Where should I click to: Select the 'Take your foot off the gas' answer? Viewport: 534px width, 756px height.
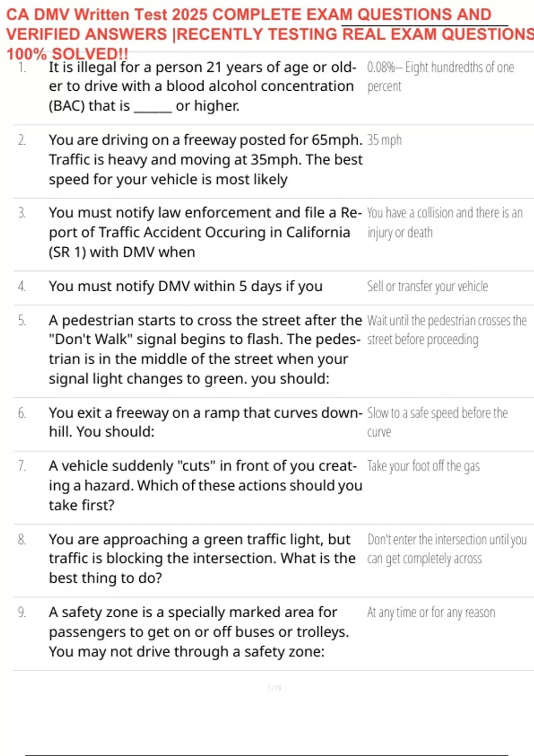pos(423,466)
